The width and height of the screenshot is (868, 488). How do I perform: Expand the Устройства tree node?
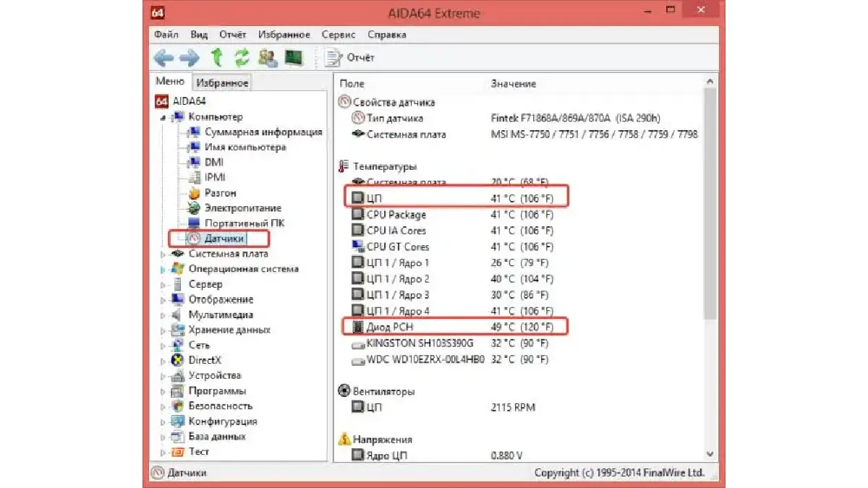(163, 375)
